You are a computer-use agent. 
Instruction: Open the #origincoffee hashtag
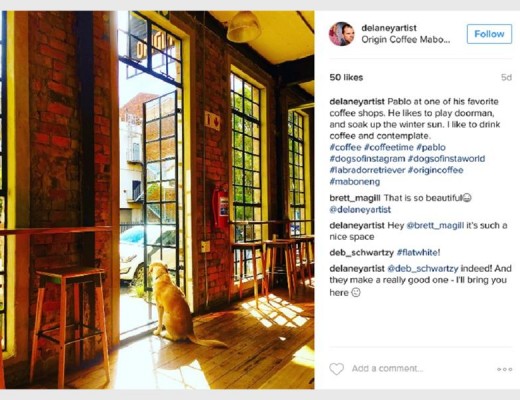436,170
